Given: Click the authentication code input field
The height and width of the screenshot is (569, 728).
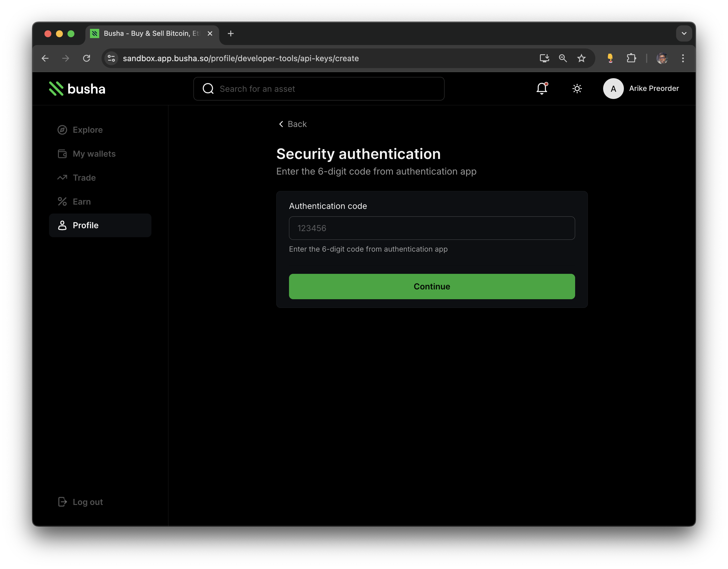Looking at the screenshot, I should coord(431,228).
